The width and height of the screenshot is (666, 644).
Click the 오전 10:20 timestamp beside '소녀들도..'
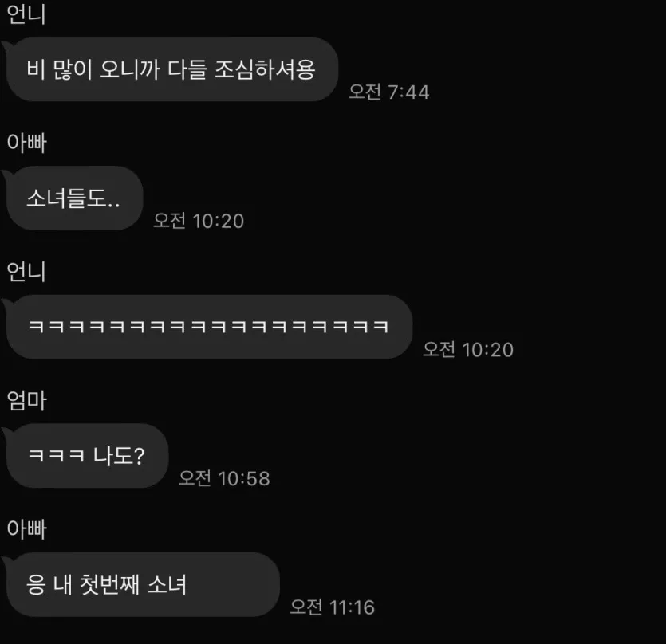click(199, 221)
